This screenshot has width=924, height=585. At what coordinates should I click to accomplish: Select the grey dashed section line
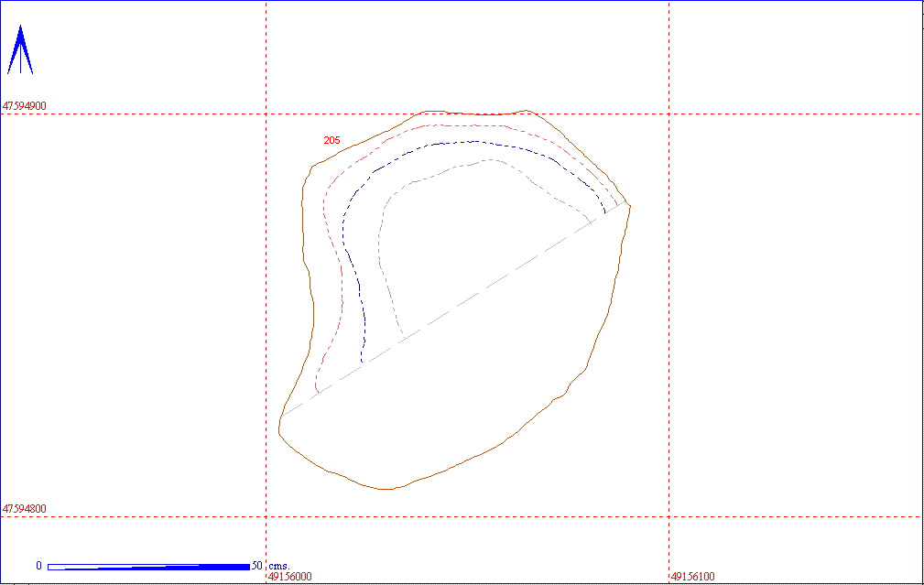(453, 309)
